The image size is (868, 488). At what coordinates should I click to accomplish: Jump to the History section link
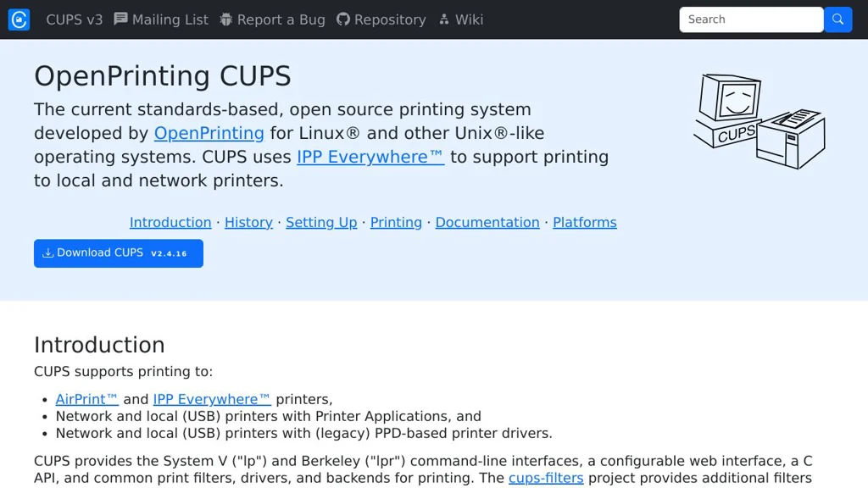[248, 223]
